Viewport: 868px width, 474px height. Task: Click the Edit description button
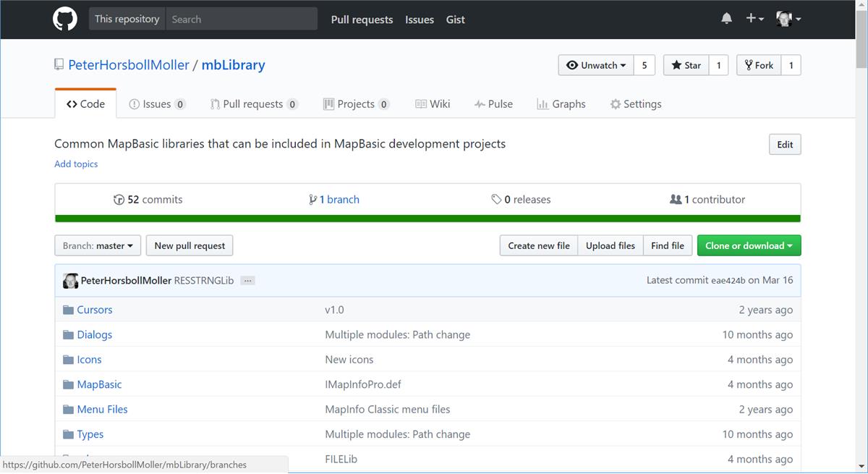click(785, 145)
